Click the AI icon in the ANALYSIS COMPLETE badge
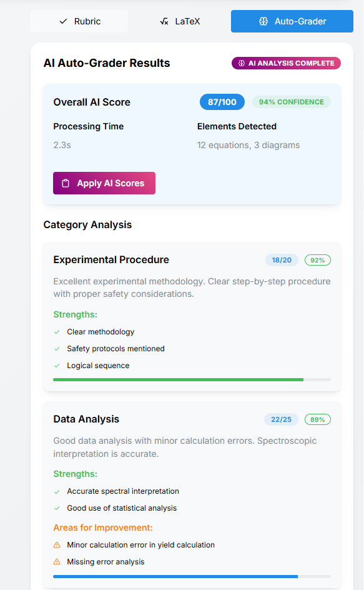Image resolution: width=364 pixels, height=590 pixels. (240, 62)
